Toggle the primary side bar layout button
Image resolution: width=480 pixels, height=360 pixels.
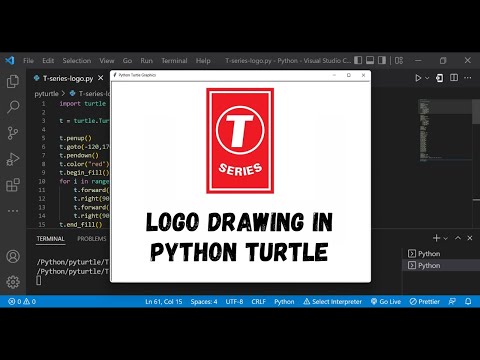point(358,60)
